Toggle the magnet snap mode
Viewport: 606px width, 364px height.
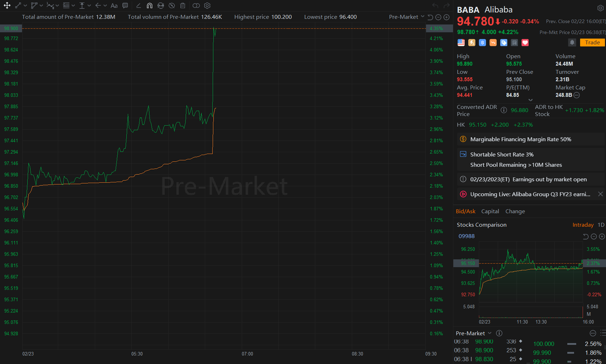(x=149, y=6)
